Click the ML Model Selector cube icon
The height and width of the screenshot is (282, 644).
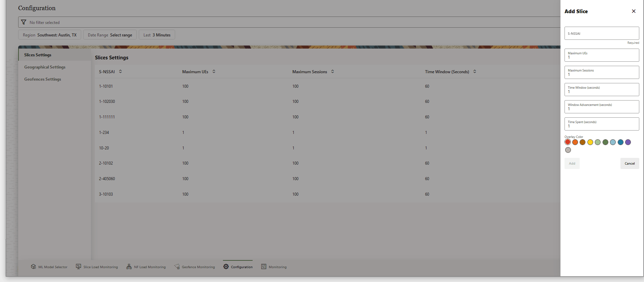tap(33, 266)
